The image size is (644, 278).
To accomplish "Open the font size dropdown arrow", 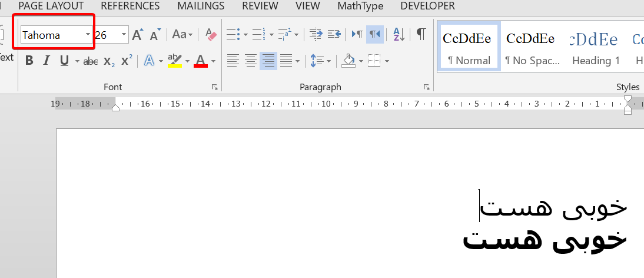I will click(124, 35).
